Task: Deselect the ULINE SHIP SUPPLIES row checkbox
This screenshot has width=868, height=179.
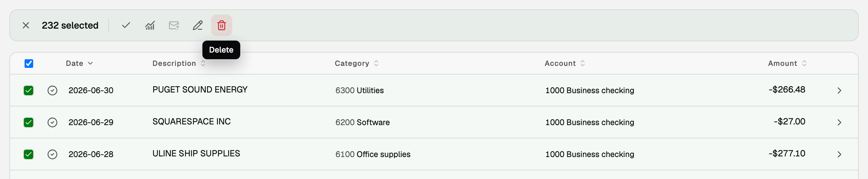Action: click(x=29, y=154)
